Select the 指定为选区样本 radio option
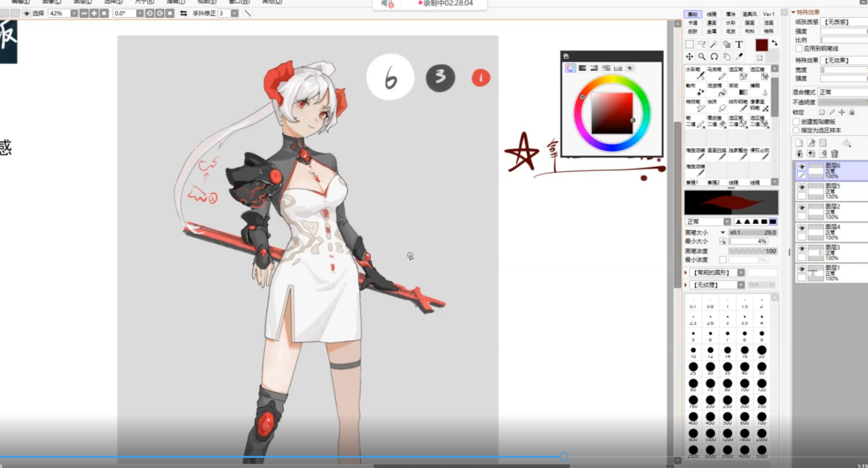This screenshot has width=868, height=468. pos(796,130)
